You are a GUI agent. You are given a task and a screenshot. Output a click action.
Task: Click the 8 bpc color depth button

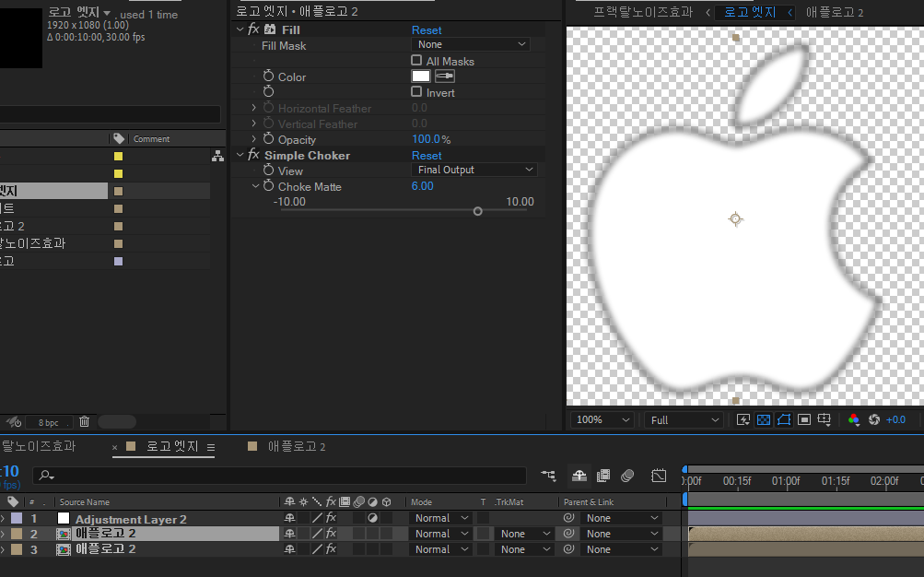pyautogui.click(x=48, y=422)
